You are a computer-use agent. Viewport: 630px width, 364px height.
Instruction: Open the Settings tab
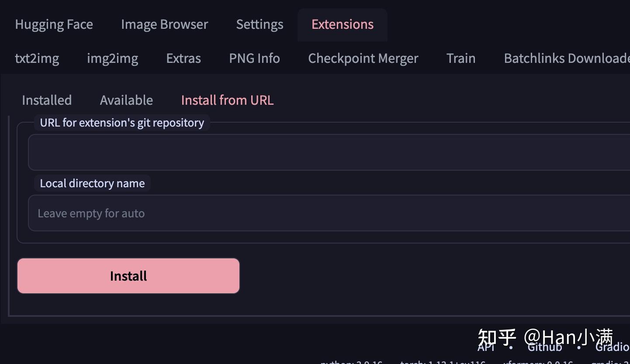[x=260, y=24]
